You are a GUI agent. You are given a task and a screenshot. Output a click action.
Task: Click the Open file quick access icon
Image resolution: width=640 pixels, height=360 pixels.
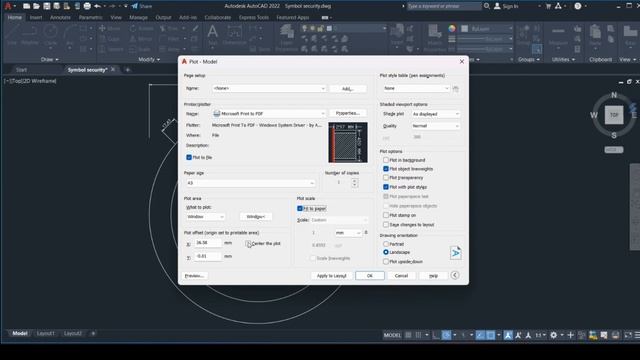point(36,6)
